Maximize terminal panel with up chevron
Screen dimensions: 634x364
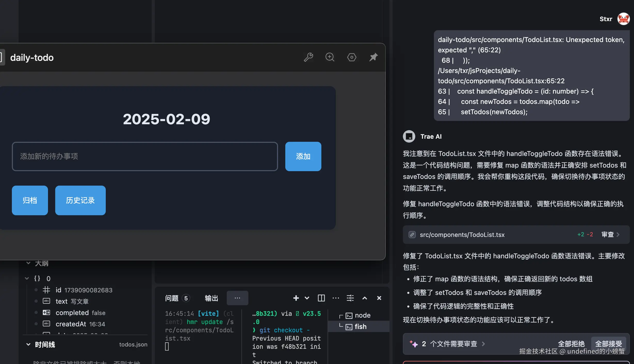(x=364, y=298)
